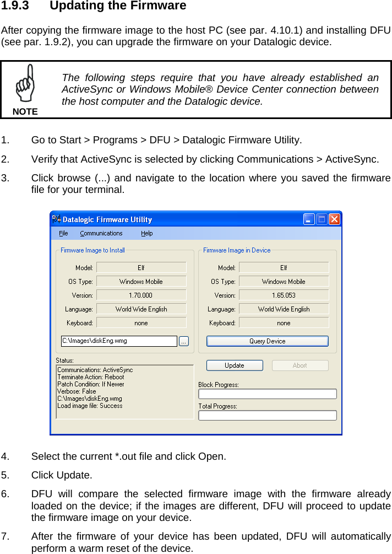Click the Query Device button
The width and height of the screenshot is (392, 554).
(268, 341)
